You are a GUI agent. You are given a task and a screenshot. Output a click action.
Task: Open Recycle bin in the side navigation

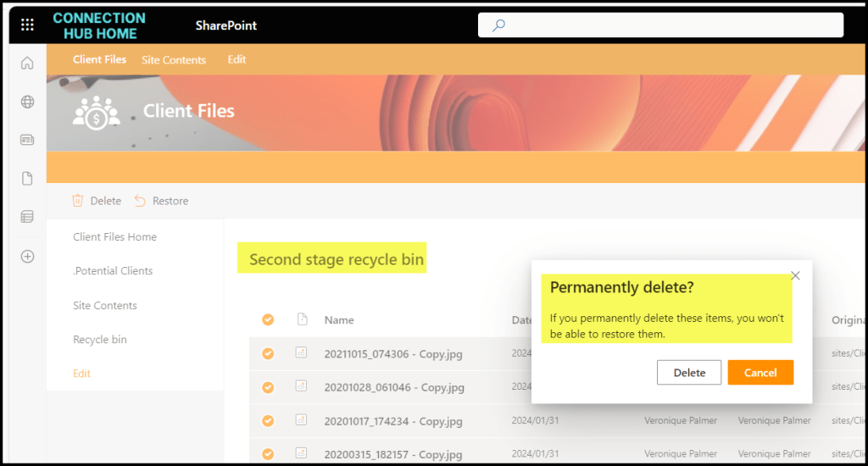coord(100,340)
